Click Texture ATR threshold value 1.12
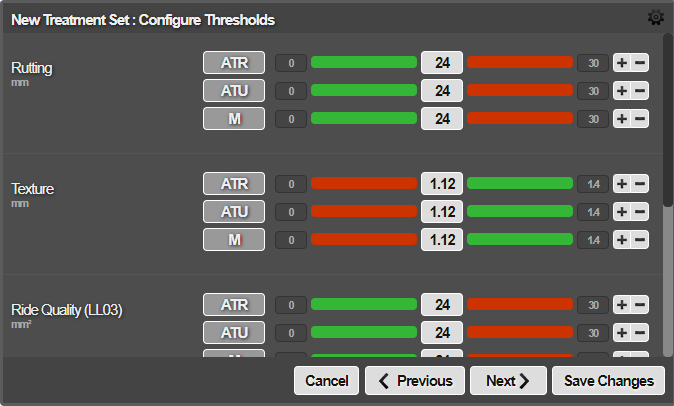Screen dimensions: 674x406 pyautogui.click(x=442, y=184)
